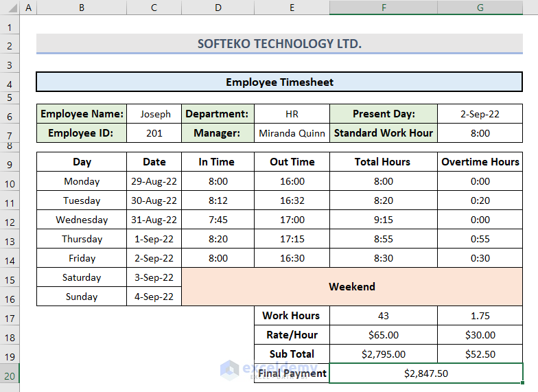The height and width of the screenshot is (392, 538).
Task: Select the Work Hours value 43
Action: pos(384,316)
